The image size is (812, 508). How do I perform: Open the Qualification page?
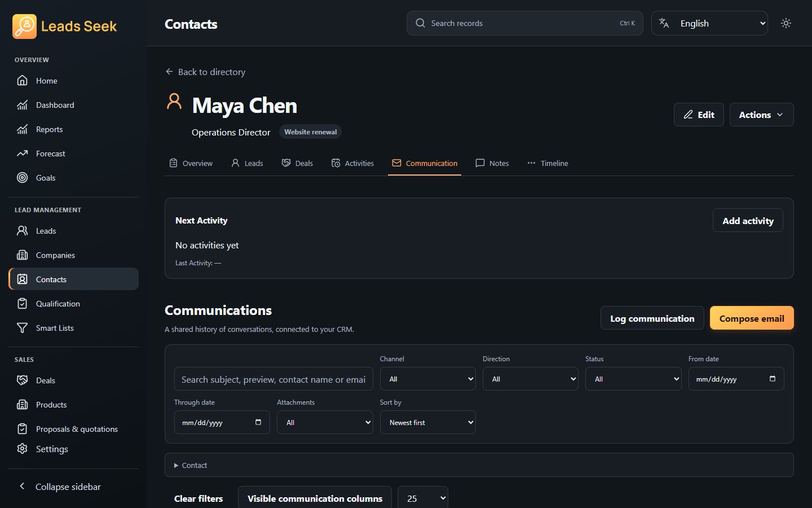[x=73, y=304]
